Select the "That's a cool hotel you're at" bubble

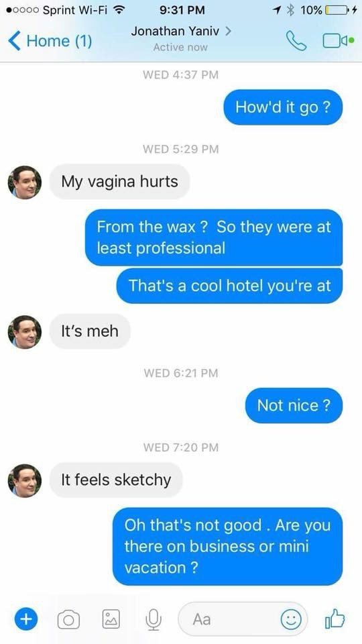[229, 286]
